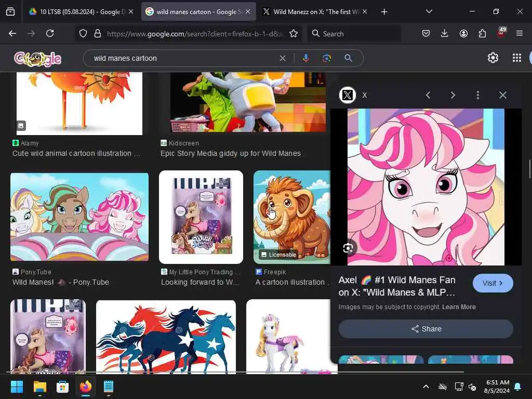532x399 pixels.
Task: Open Learn More copyright link
Action: tap(459, 307)
